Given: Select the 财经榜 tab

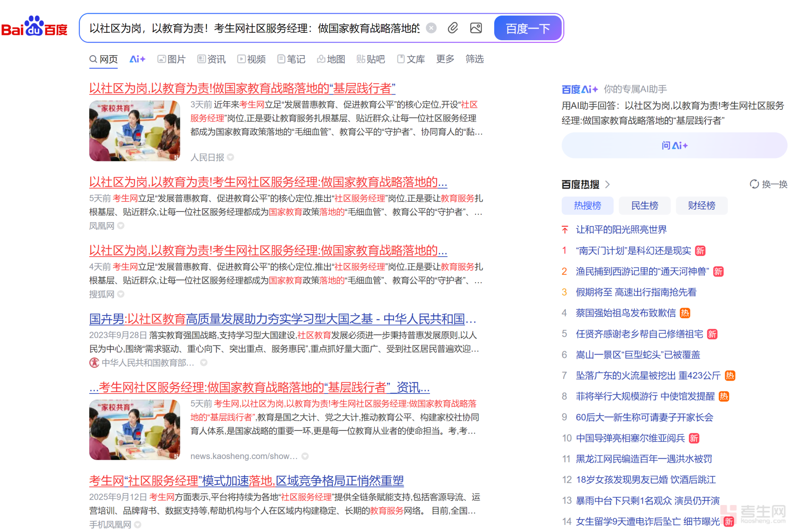Looking at the screenshot, I should tap(701, 206).
